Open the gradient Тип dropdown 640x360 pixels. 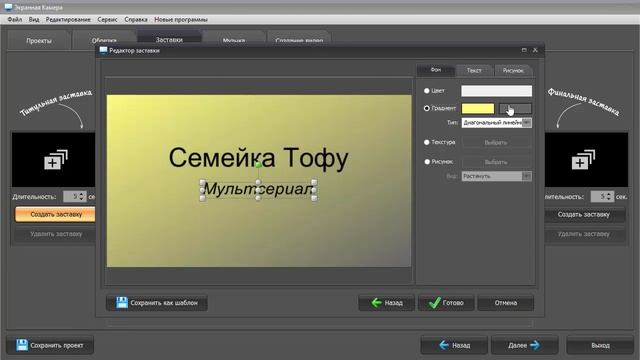click(x=527, y=122)
